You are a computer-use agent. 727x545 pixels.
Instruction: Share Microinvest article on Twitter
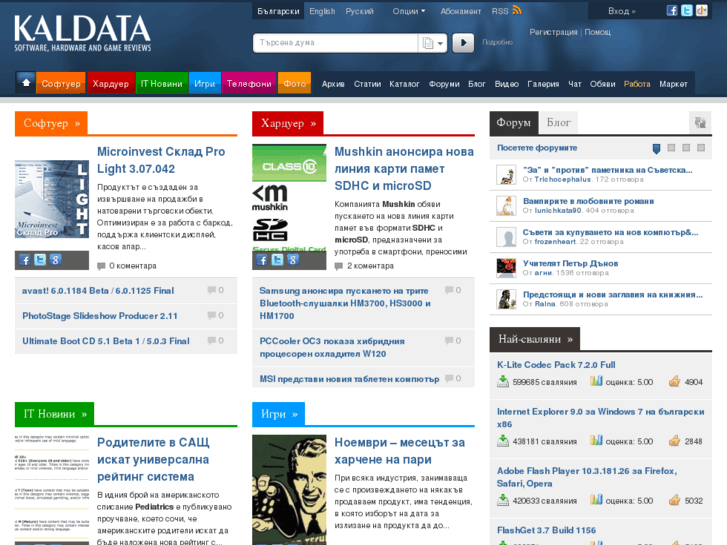click(40, 260)
